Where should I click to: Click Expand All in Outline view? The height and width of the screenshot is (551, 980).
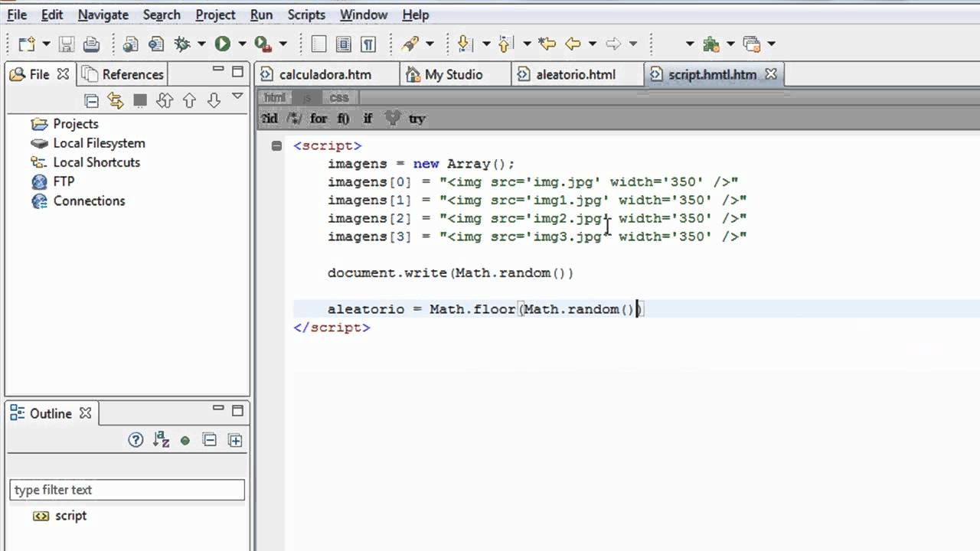pos(235,440)
